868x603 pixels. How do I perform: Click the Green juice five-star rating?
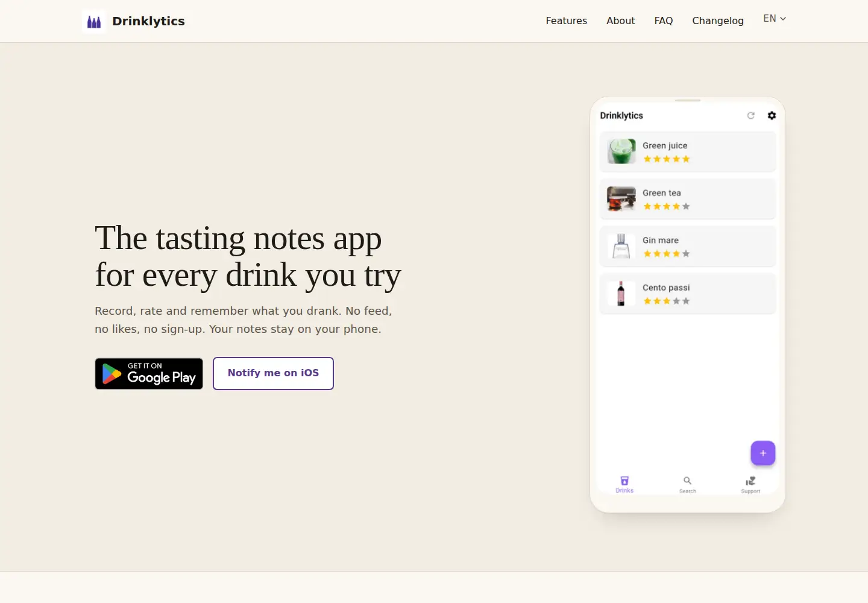(x=666, y=159)
